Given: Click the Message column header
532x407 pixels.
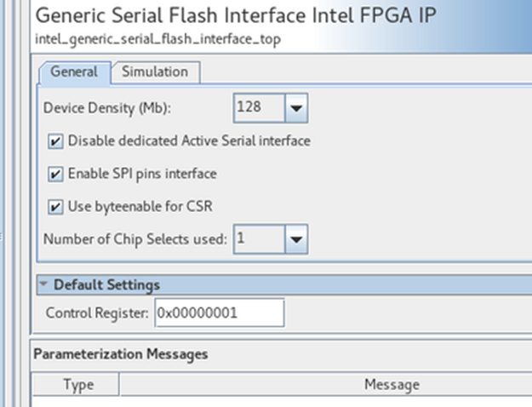Looking at the screenshot, I should point(392,385).
